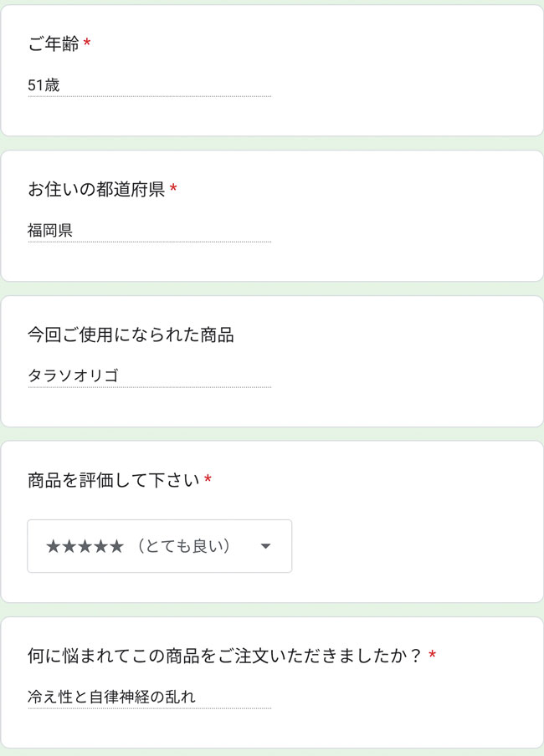Image resolution: width=544 pixels, height=756 pixels.
Task: Expand the star rating selection menu
Action: (x=159, y=547)
